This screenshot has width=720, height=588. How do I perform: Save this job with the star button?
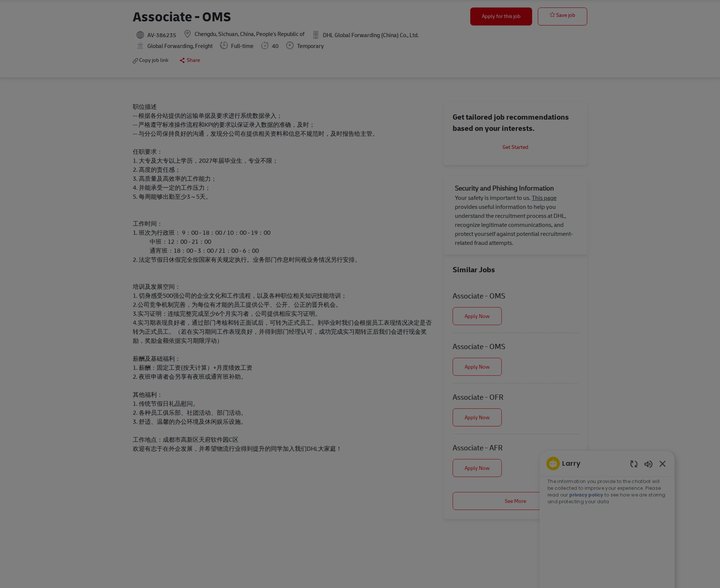(x=562, y=16)
